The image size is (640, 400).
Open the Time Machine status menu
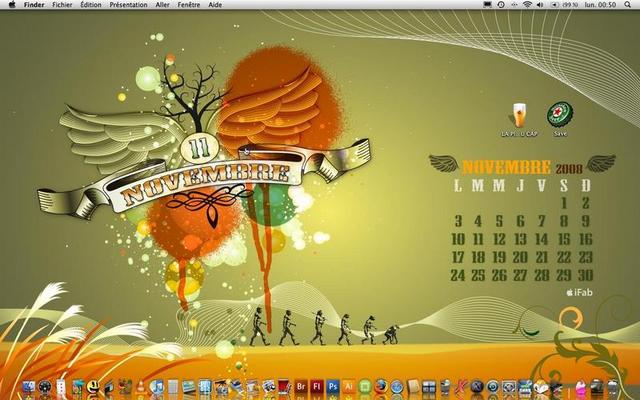coord(501,5)
